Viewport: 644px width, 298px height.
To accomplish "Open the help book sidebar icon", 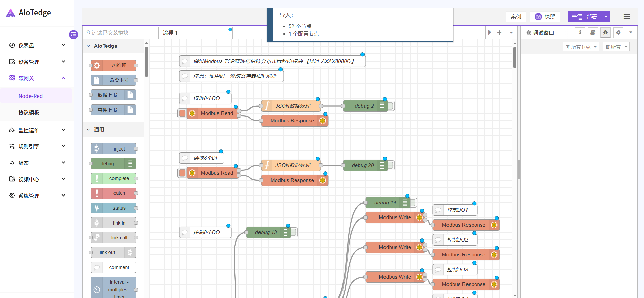I will point(593,32).
